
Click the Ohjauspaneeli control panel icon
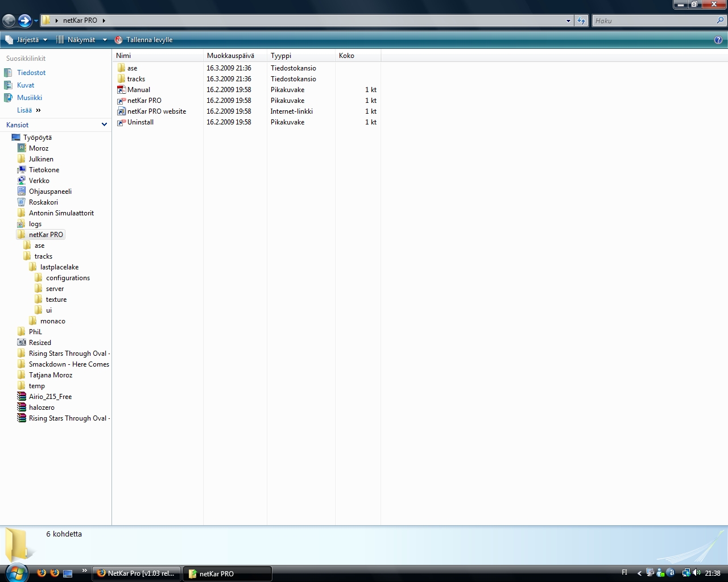22,192
